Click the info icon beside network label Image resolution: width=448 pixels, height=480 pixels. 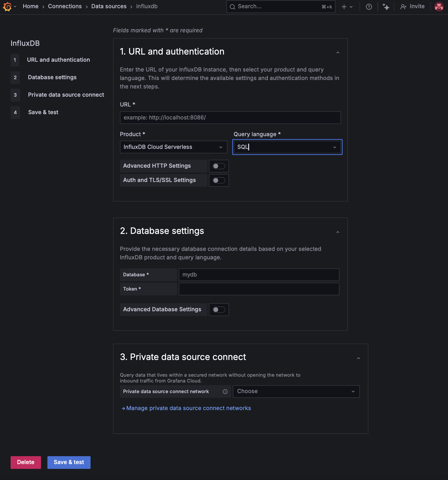pyautogui.click(x=225, y=392)
